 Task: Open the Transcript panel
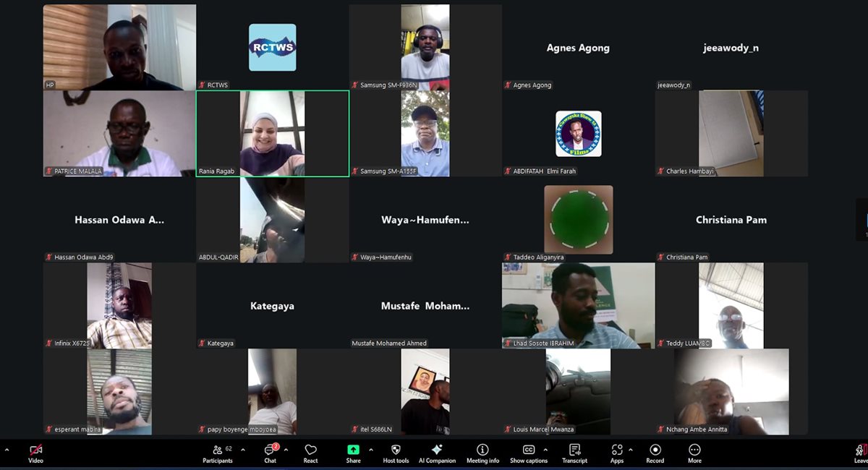[574, 453]
